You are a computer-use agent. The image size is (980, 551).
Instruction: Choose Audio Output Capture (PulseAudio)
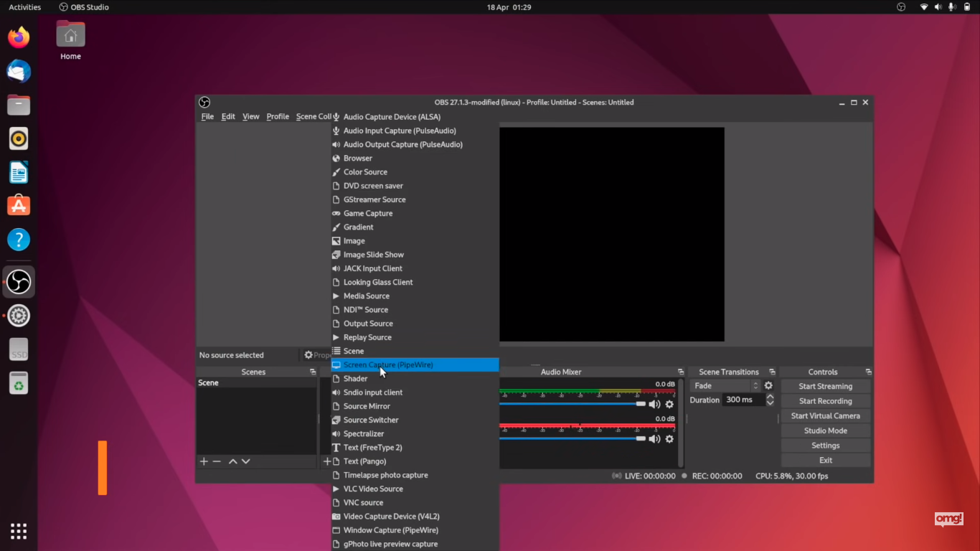coord(415,144)
